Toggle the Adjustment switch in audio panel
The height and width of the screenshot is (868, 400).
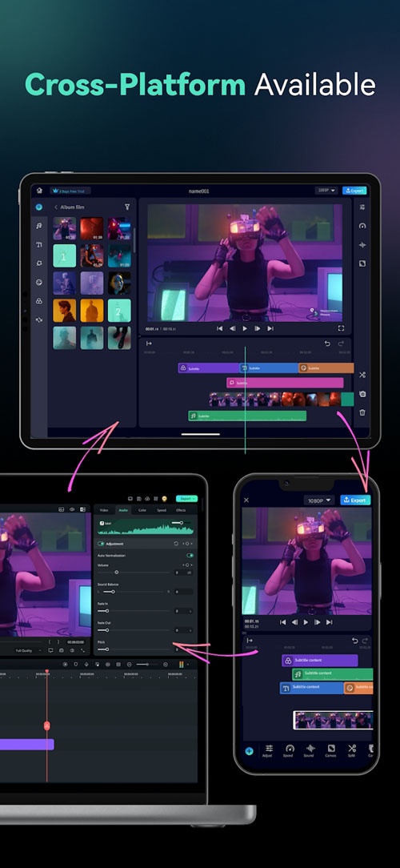point(102,544)
